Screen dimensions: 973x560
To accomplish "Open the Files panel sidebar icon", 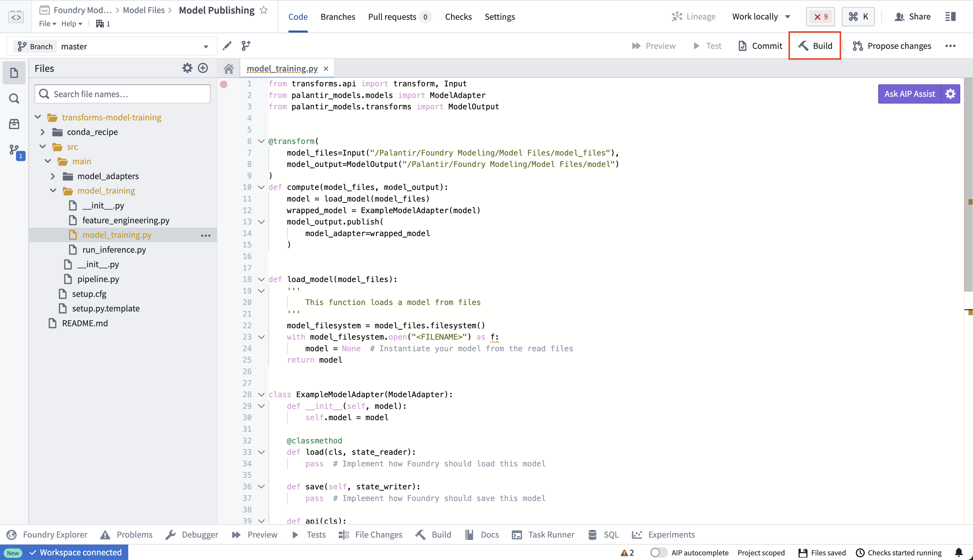I will pos(14,73).
